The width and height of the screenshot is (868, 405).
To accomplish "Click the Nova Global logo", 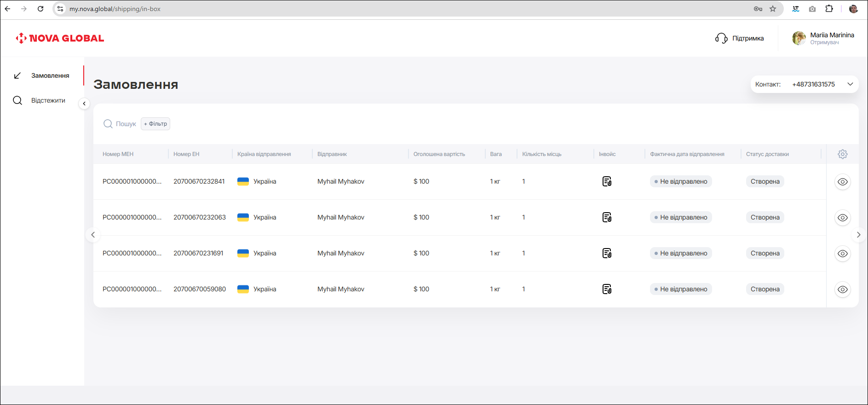I will (x=60, y=38).
